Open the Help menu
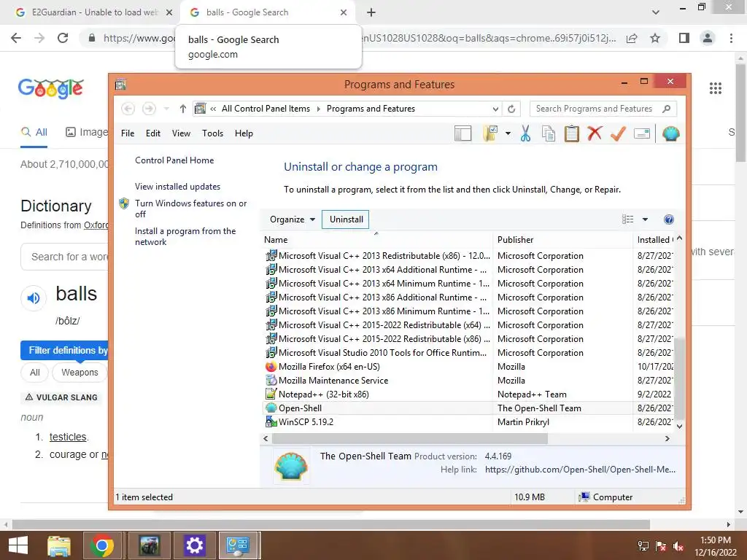This screenshot has width=747, height=560. [244, 133]
